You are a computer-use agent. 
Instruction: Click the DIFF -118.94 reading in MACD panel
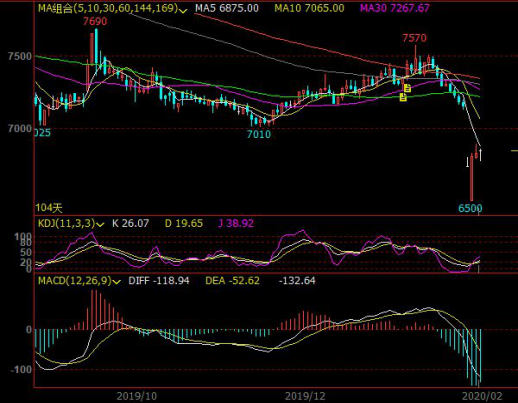click(x=159, y=281)
